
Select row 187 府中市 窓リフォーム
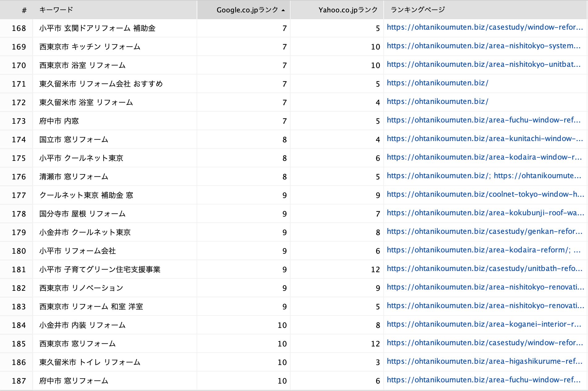click(74, 381)
